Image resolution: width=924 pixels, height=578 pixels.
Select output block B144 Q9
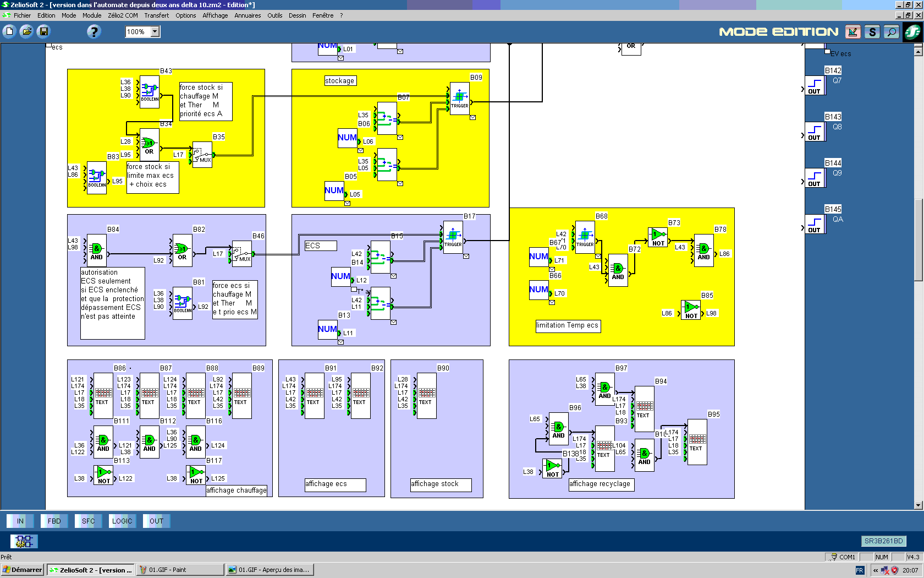point(816,178)
